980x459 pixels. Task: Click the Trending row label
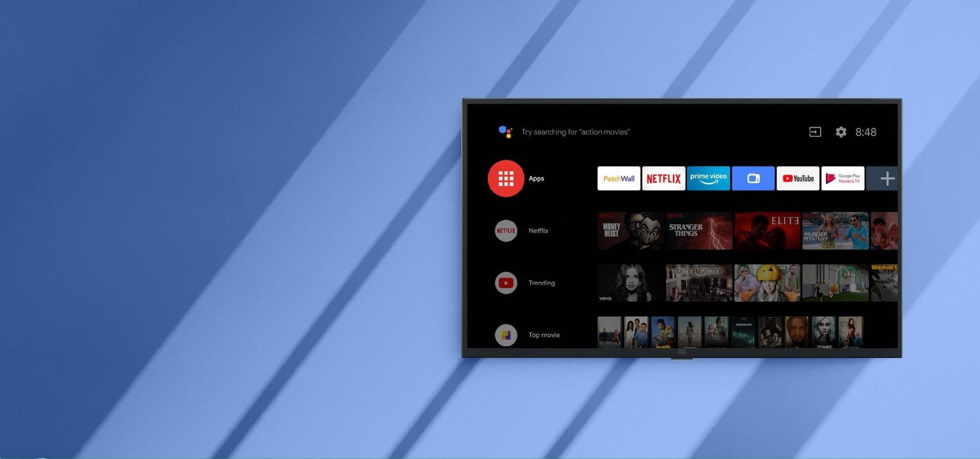[542, 283]
